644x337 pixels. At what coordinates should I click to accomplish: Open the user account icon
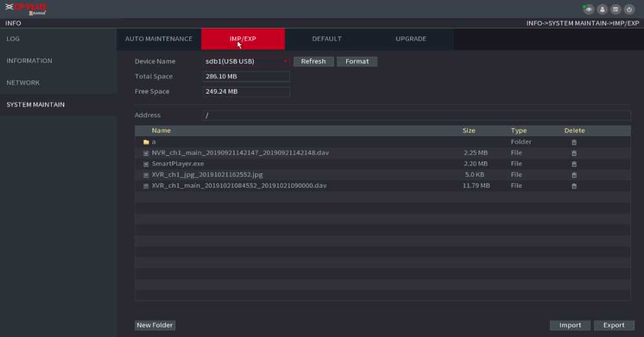pyautogui.click(x=602, y=10)
